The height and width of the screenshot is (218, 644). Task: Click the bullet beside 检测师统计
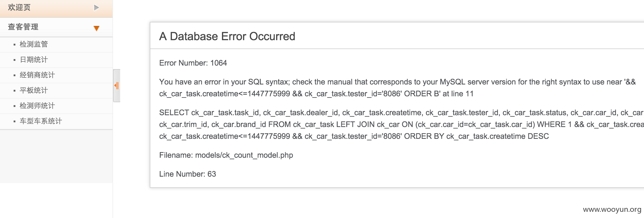(15, 106)
